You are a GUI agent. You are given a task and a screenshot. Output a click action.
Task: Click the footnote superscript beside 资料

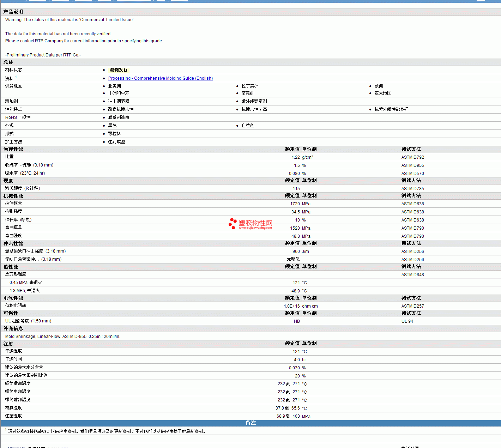16,77
